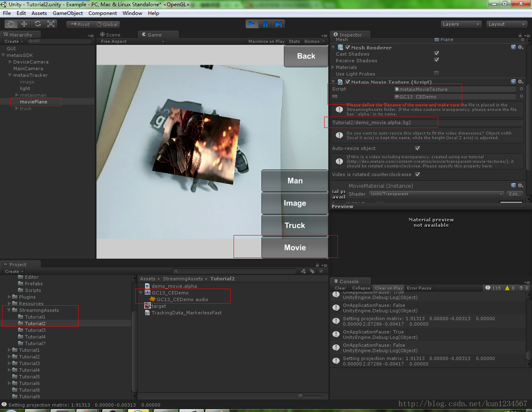The image size is (532, 412).
Task: Click search-by-type icon in Project panel
Action: click(303, 271)
